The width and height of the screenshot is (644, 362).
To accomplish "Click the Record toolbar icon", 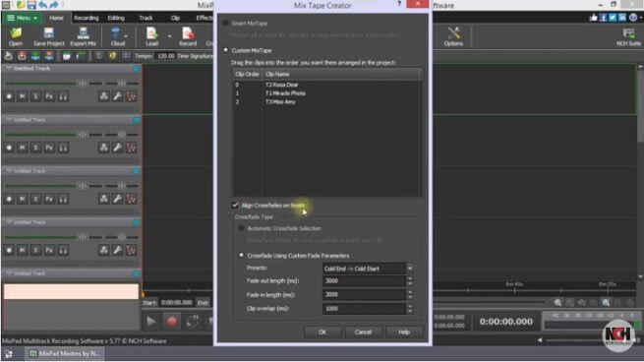I will click(x=188, y=36).
